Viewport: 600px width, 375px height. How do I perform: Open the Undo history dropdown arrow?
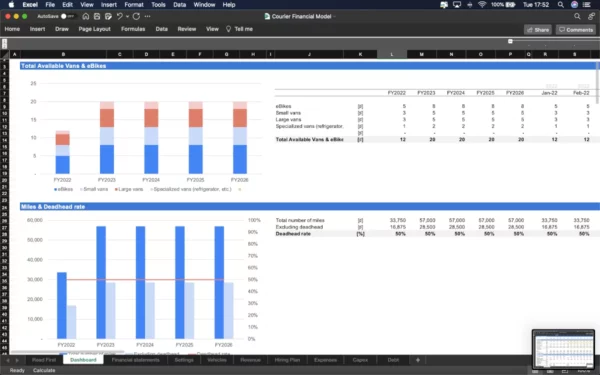[127, 16]
